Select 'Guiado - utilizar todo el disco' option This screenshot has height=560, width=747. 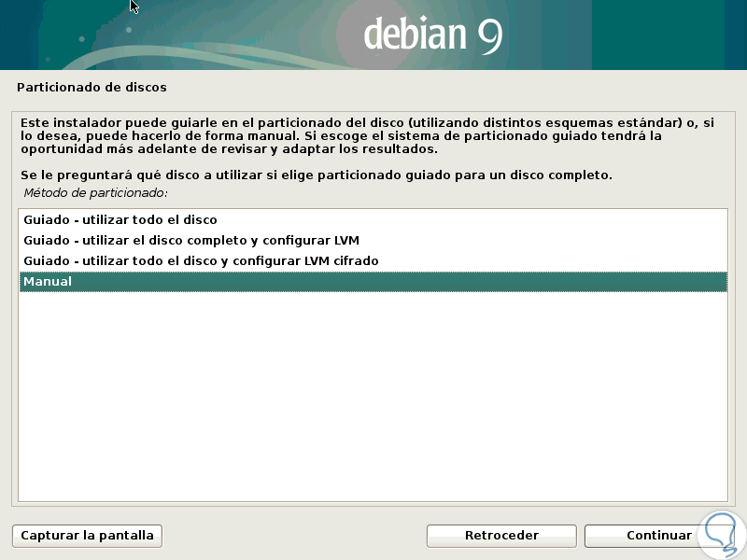373,220
